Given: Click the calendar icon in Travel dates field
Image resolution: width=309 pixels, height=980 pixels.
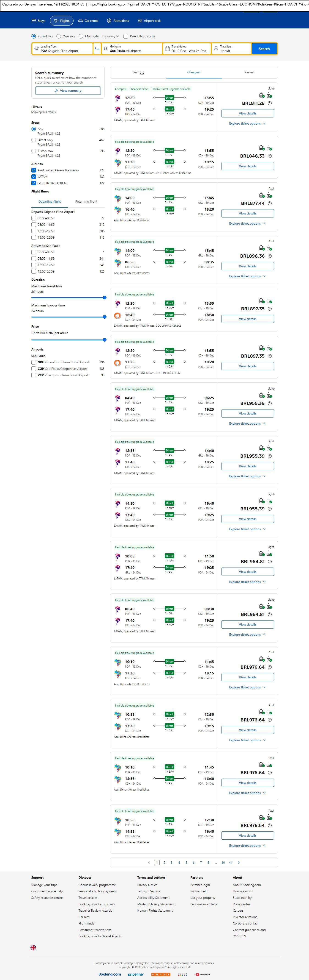Looking at the screenshot, I should pyautogui.click(x=167, y=49).
